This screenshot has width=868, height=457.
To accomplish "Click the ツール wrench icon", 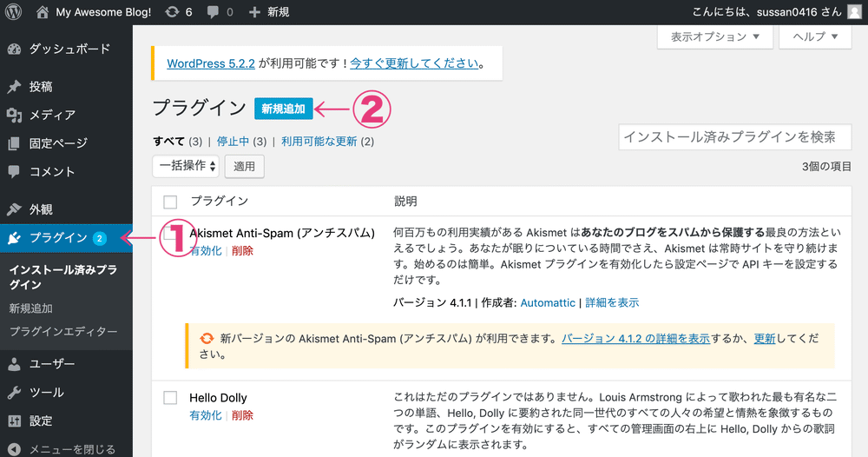I will [x=15, y=393].
